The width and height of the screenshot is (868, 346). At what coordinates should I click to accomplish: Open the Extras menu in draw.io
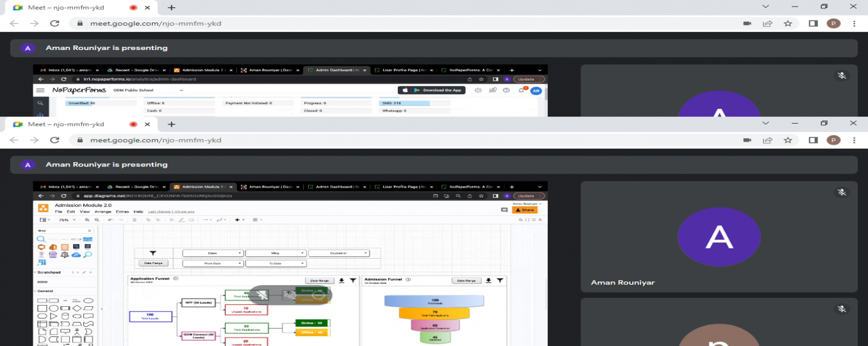pyautogui.click(x=120, y=211)
